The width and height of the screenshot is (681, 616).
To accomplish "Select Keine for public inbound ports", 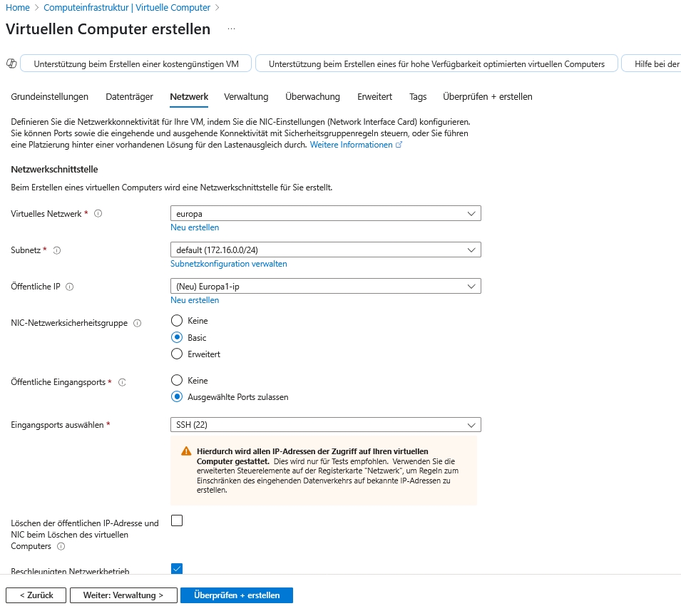I will click(x=177, y=381).
